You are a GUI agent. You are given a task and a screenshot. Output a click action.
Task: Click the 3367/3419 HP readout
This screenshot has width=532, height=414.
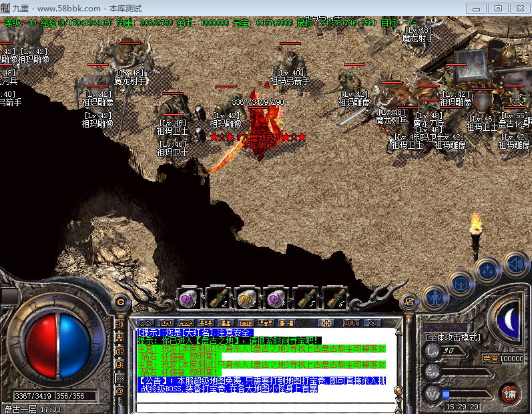coord(33,396)
